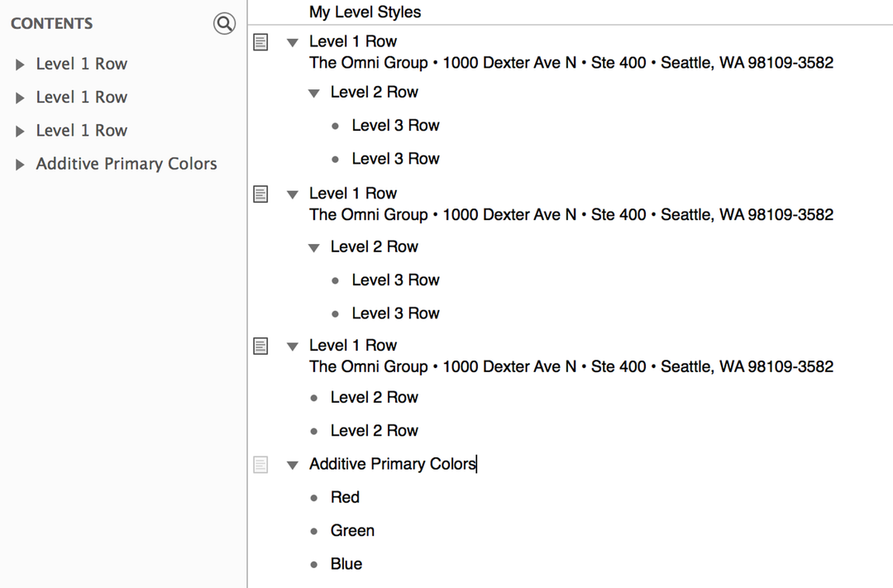
Task: Expand the first Level 1 Row in the sidebar
Action: pos(20,65)
